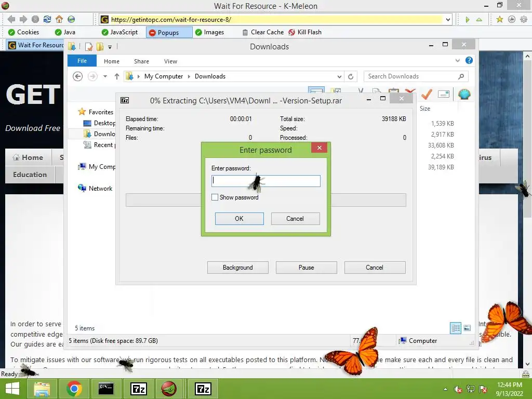532x399 pixels.
Task: Click the extraction progress bar
Action: (265, 200)
